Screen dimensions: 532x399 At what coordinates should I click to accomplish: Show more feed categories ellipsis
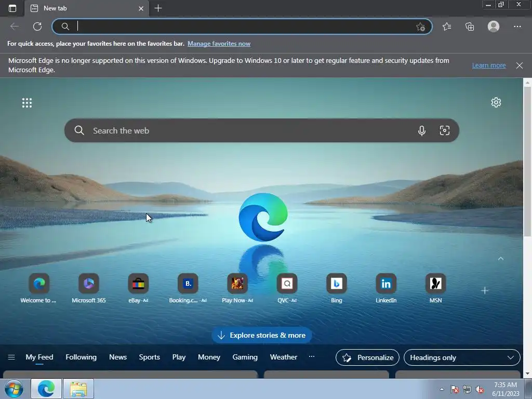[x=312, y=356]
